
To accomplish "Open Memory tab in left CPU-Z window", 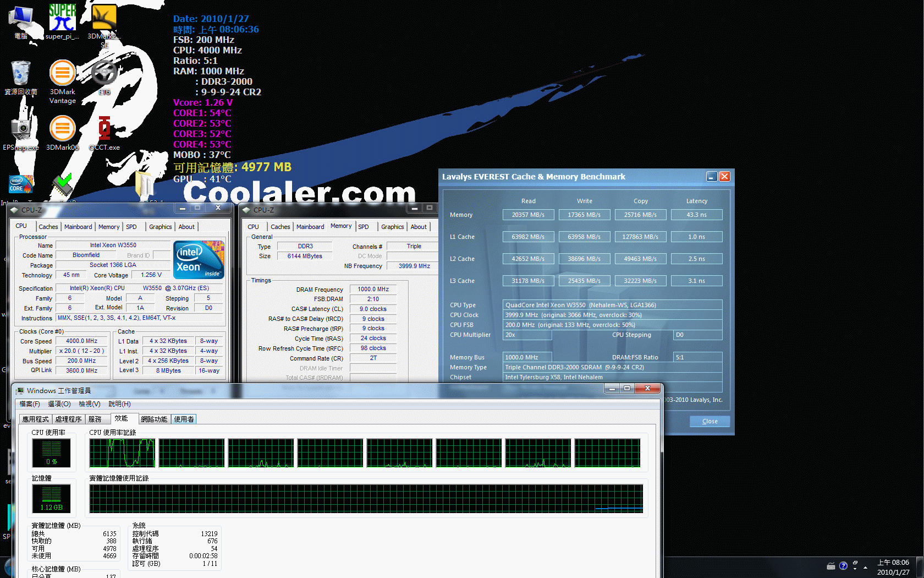I will tap(109, 227).
